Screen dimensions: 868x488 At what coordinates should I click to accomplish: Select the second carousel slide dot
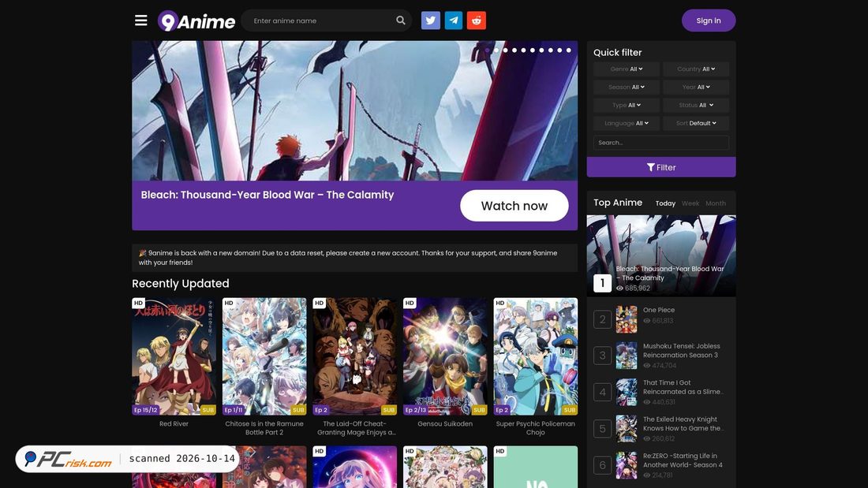[x=496, y=50]
